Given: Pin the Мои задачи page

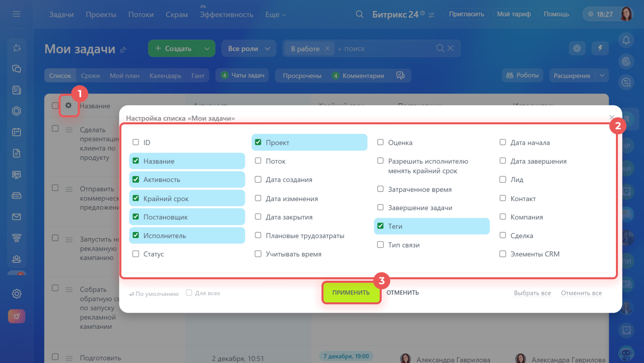Looking at the screenshot, I should (x=123, y=50).
